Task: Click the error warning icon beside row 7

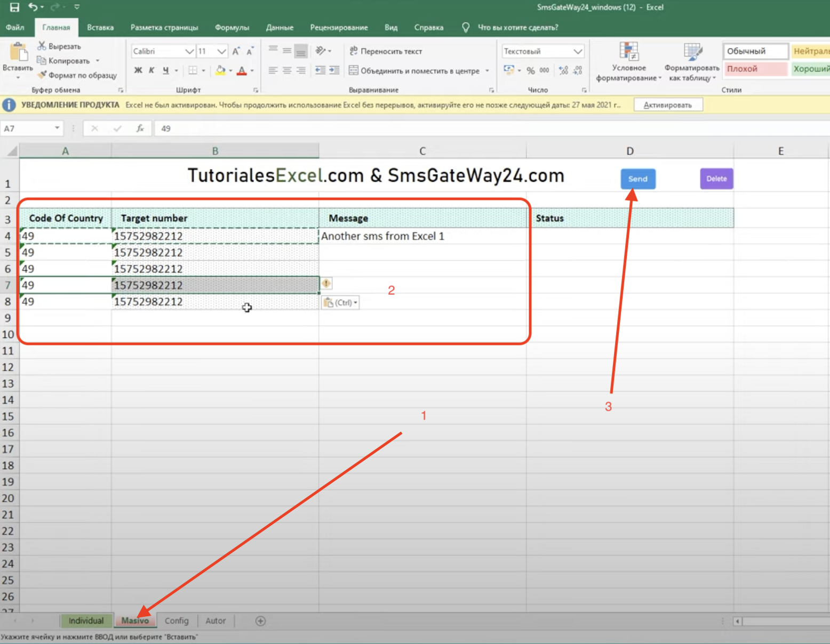Action: click(326, 284)
